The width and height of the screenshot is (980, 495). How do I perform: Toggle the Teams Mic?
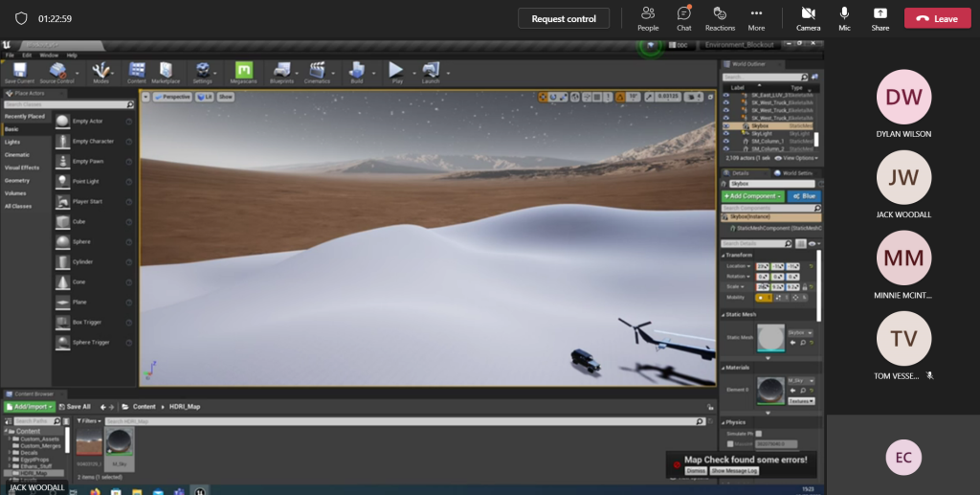pyautogui.click(x=844, y=19)
